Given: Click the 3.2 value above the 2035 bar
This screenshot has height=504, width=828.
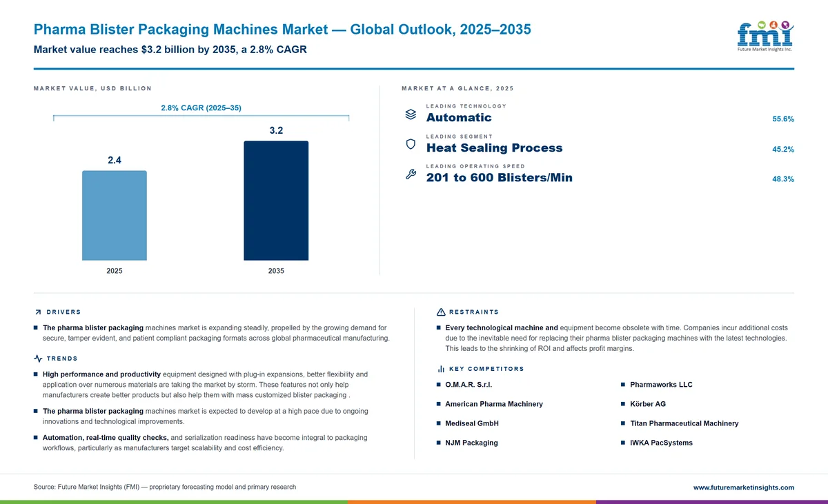Looking at the screenshot, I should (x=276, y=130).
